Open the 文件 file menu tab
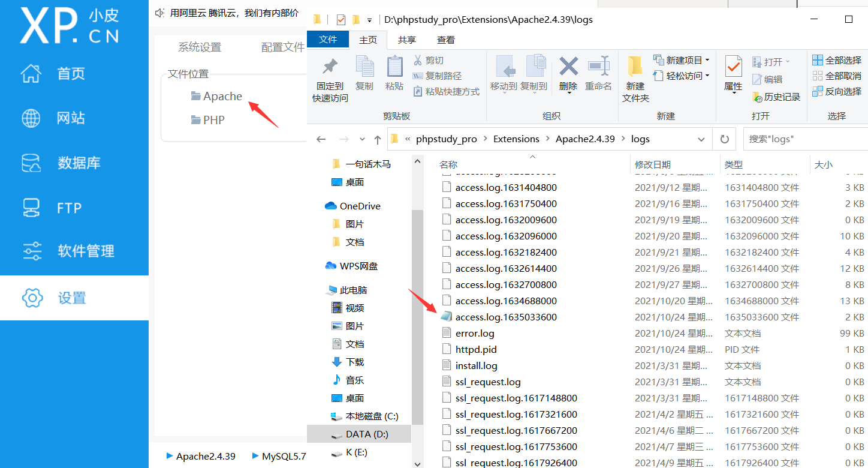The height and width of the screenshot is (468, 868). click(328, 39)
